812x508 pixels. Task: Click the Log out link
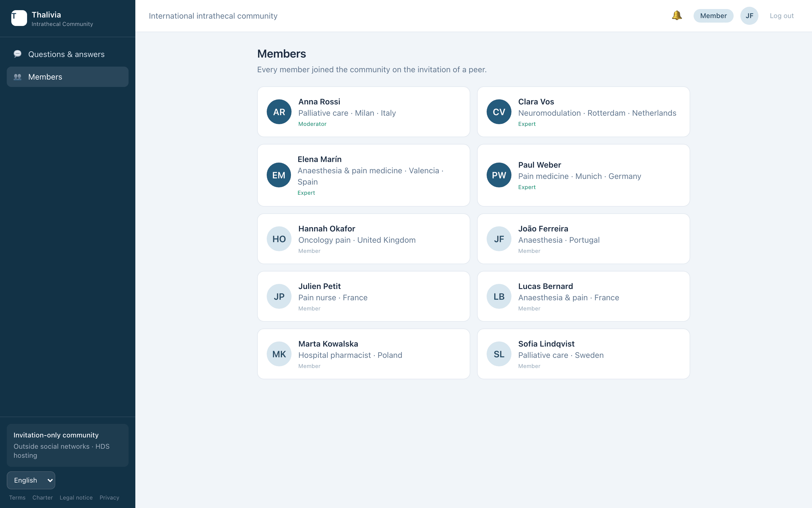782,16
